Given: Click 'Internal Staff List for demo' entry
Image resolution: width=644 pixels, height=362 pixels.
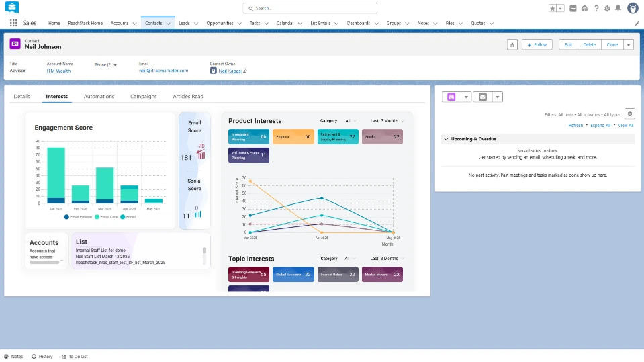Looking at the screenshot, I should (x=101, y=251).
